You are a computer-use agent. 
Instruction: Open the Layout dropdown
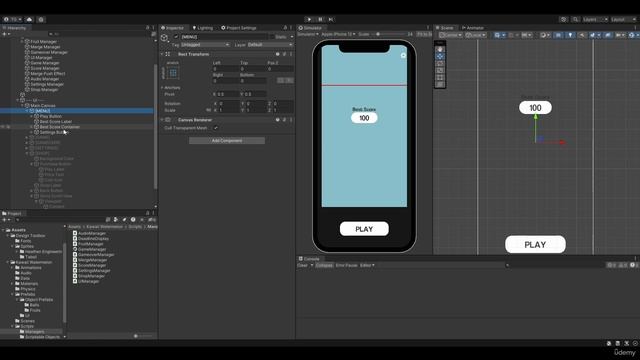[x=623, y=19]
